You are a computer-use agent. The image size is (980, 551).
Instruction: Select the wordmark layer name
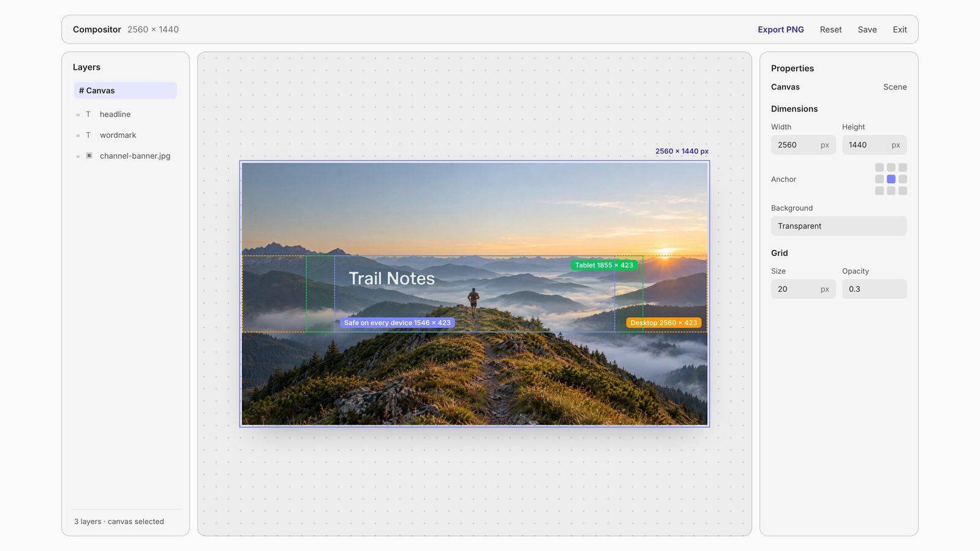pyautogui.click(x=118, y=135)
